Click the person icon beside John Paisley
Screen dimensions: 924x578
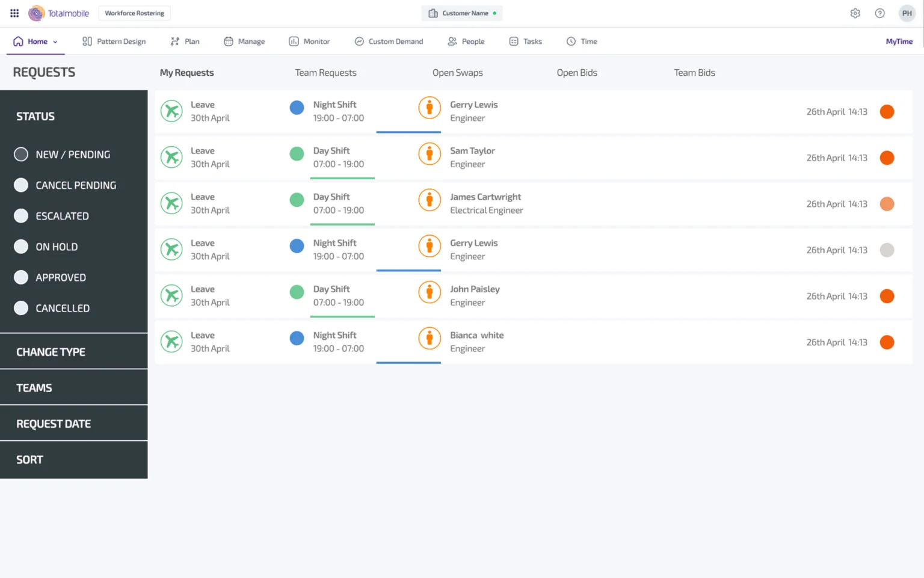tap(430, 292)
